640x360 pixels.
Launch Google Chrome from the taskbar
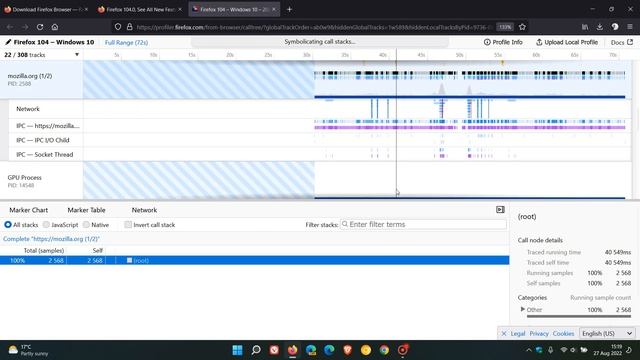pyautogui.click(x=384, y=350)
